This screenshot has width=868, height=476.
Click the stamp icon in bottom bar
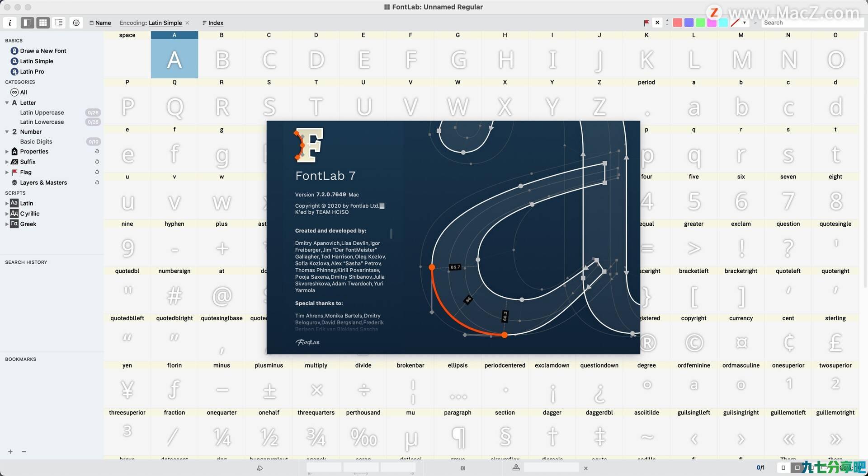coord(516,468)
